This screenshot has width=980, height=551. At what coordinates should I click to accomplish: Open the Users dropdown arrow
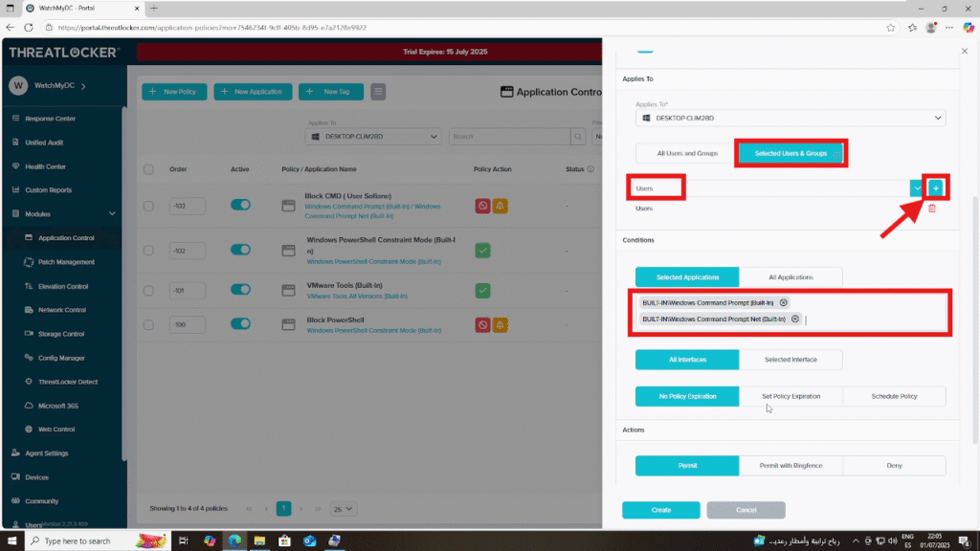tap(917, 188)
